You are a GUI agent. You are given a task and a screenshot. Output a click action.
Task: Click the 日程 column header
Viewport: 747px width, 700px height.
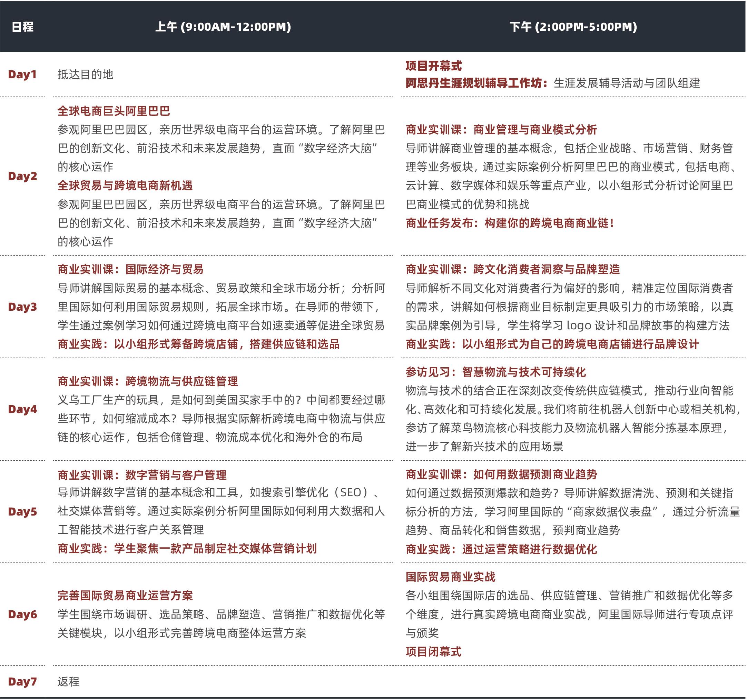(x=22, y=27)
